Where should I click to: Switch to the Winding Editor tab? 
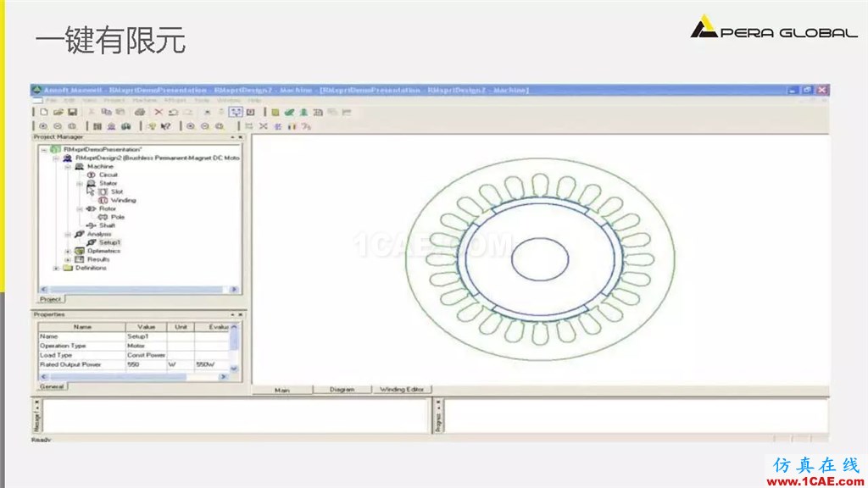[x=402, y=390]
